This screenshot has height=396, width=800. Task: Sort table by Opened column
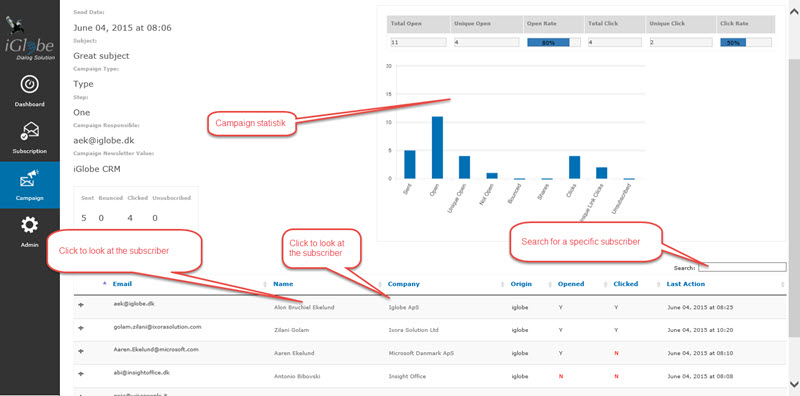571,284
